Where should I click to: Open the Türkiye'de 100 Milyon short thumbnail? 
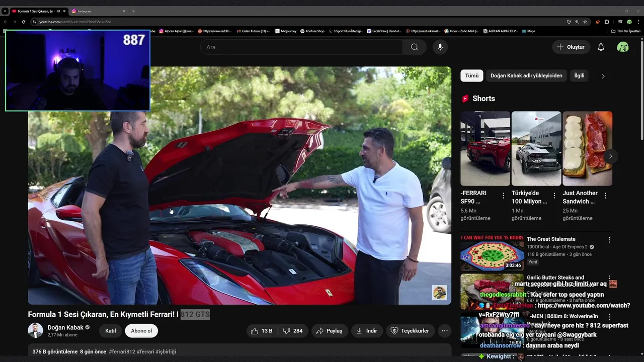pos(536,149)
